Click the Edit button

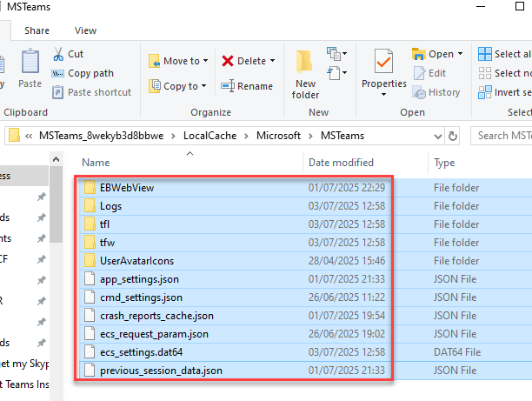(x=429, y=73)
